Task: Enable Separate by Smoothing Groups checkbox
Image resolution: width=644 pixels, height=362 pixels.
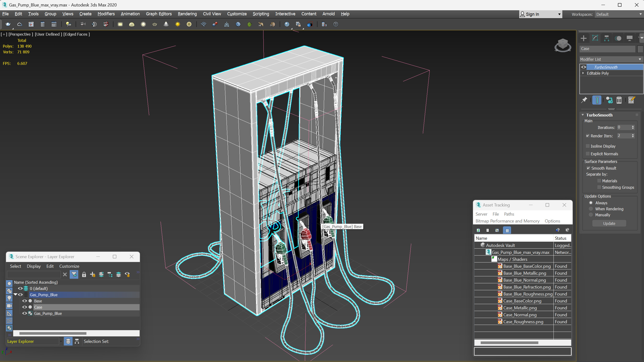Action: pyautogui.click(x=599, y=187)
